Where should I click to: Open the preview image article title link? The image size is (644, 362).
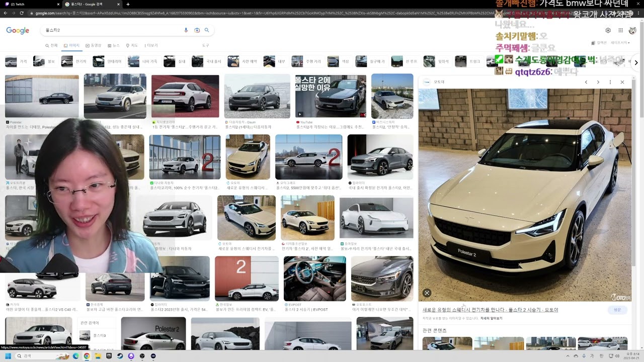point(490,310)
